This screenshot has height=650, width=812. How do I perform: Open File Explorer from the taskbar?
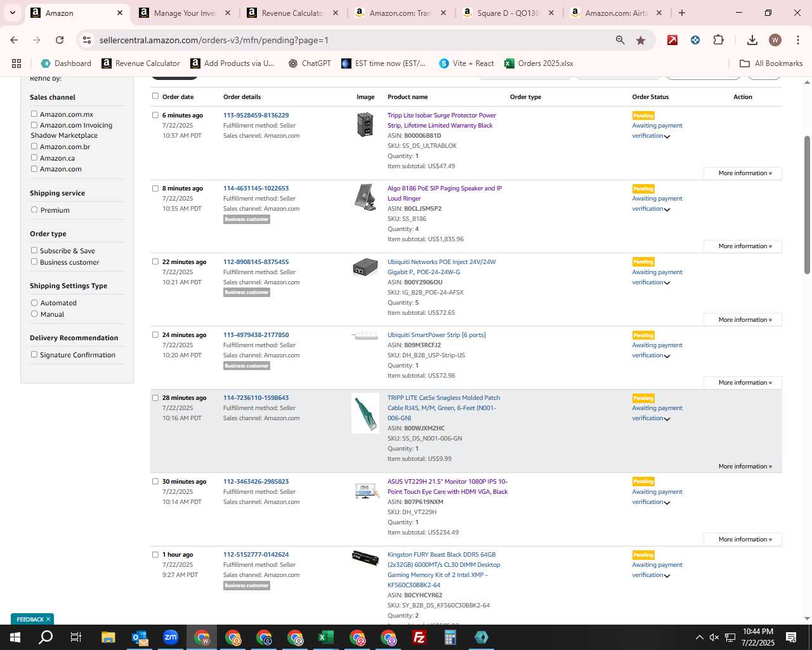(x=108, y=637)
